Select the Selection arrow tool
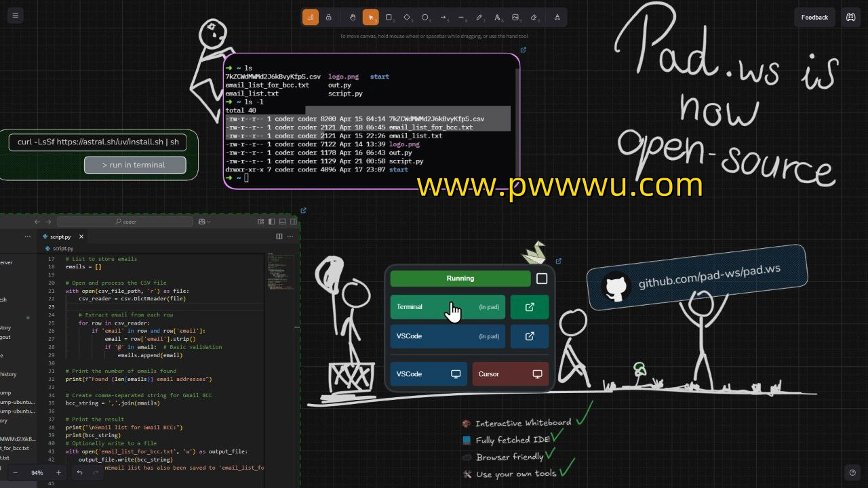Image resolution: width=868 pixels, height=488 pixels. pyautogui.click(x=371, y=17)
